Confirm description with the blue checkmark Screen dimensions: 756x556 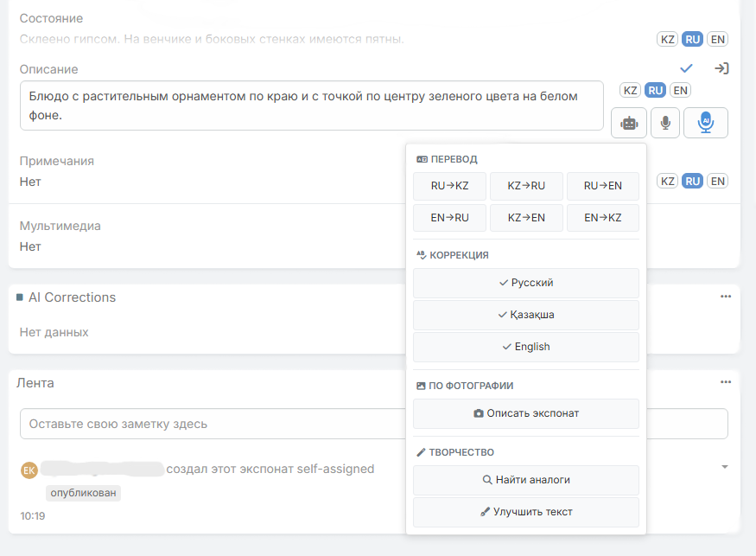click(687, 68)
